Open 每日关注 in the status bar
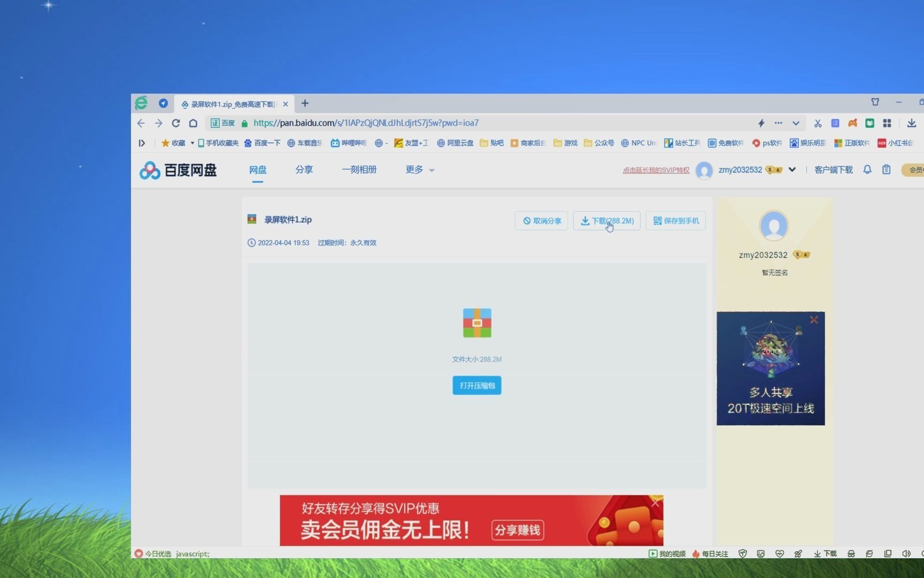The height and width of the screenshot is (578, 924). coord(710,554)
